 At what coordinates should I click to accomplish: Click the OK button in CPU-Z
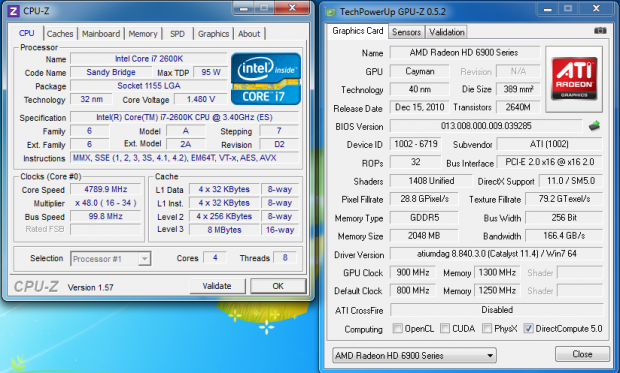pyautogui.click(x=278, y=286)
